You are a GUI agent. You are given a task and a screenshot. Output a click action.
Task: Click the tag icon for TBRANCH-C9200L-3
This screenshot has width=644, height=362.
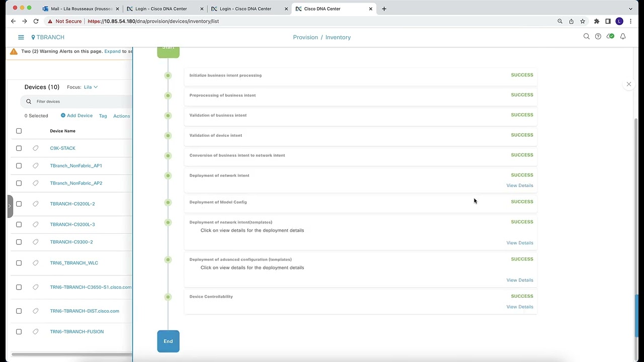point(36,225)
